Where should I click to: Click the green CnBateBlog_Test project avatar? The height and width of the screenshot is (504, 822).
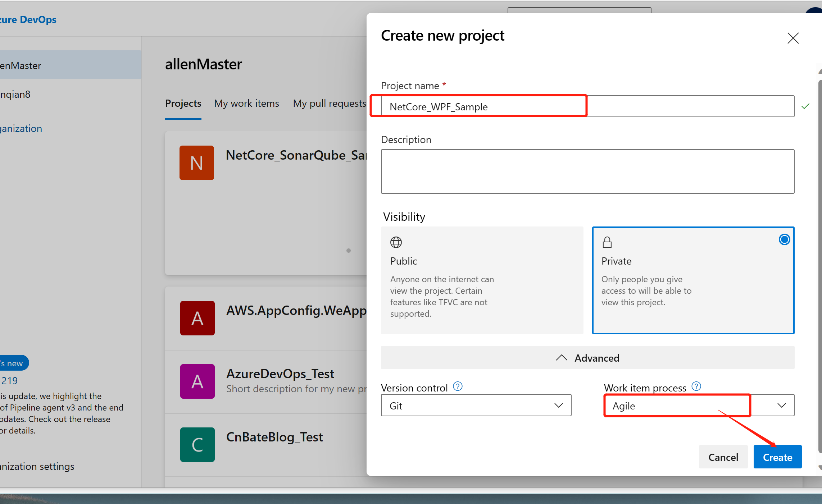pyautogui.click(x=197, y=445)
